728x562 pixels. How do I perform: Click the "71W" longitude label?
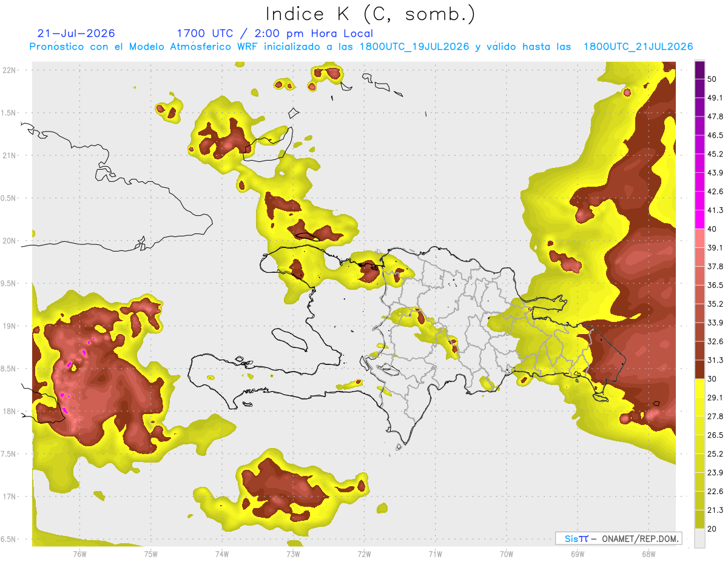pyautogui.click(x=435, y=554)
